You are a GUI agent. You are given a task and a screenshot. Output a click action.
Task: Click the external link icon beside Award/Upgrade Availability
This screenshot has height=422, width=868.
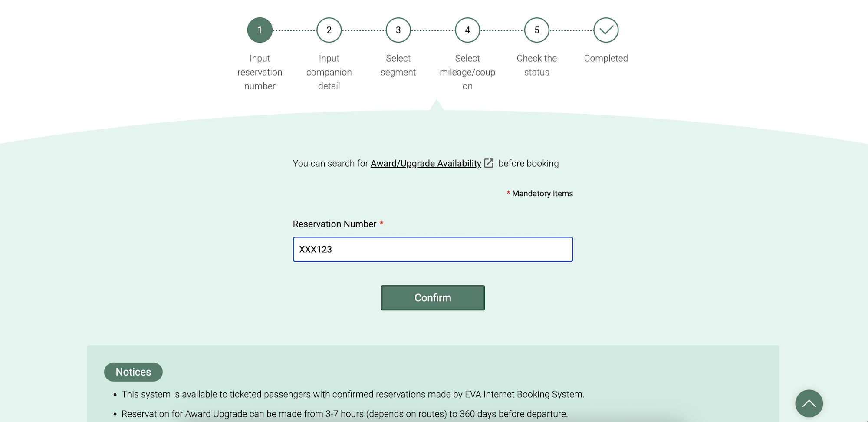(x=489, y=163)
